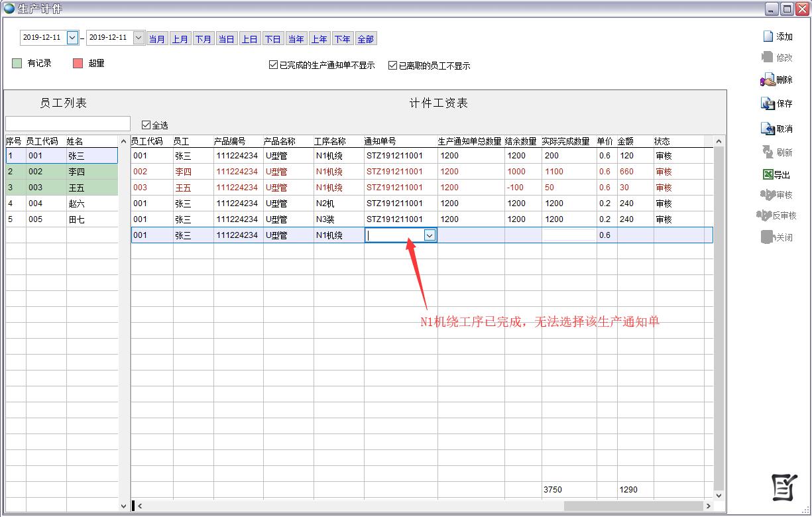Expand the 通知单号 combo box
This screenshot has width=812, height=517.
tap(430, 235)
